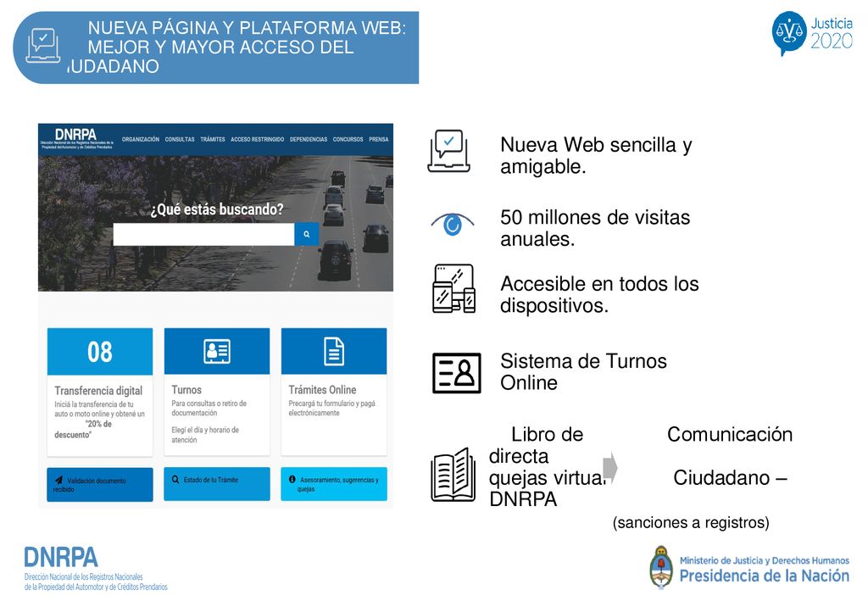868x601 pixels.
Task: Focus the ¿Qué estás buscando? search field
Action: coord(203,234)
